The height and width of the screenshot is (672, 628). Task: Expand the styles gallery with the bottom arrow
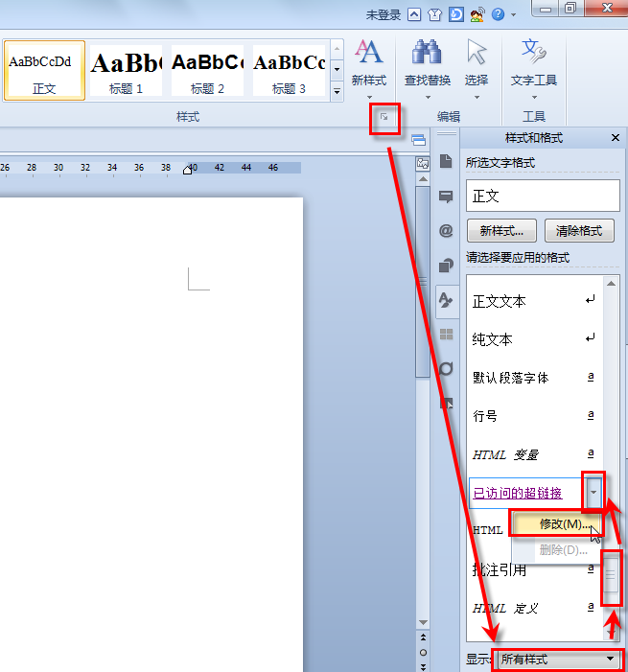[x=337, y=92]
